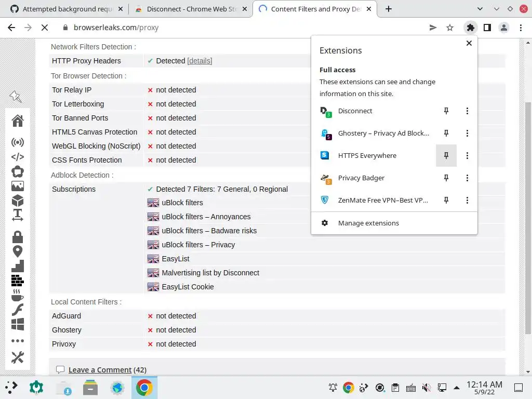Open the Fonts text-width icon in sidebar
532x399 pixels.
click(x=18, y=215)
